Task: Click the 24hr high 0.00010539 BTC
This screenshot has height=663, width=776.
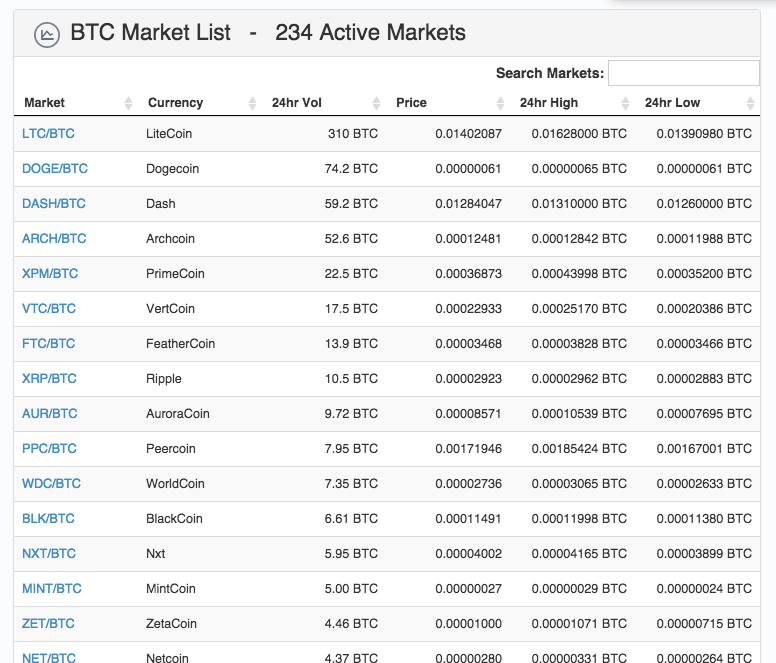Action: click(579, 414)
